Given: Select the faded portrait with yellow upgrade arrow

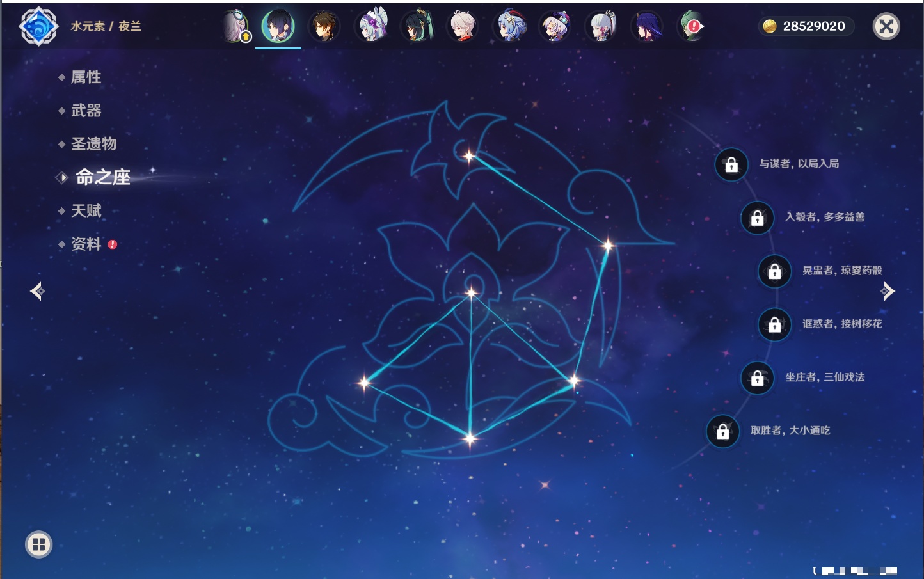Looking at the screenshot, I should point(235,26).
